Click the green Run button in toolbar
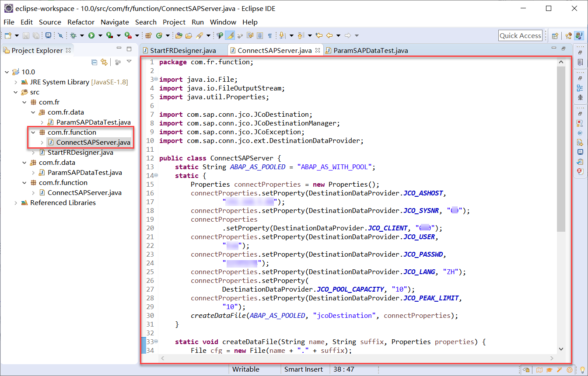The height and width of the screenshot is (376, 588). click(x=91, y=35)
